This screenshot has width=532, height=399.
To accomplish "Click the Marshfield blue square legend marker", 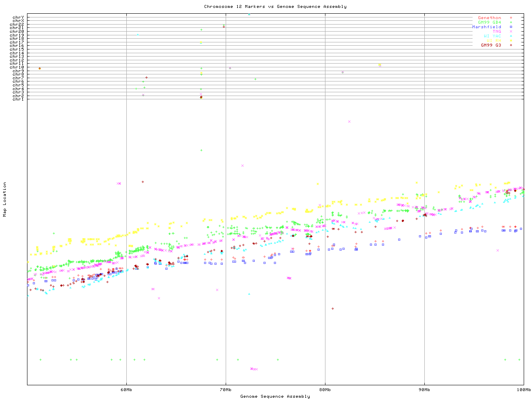I will tap(511, 27).
